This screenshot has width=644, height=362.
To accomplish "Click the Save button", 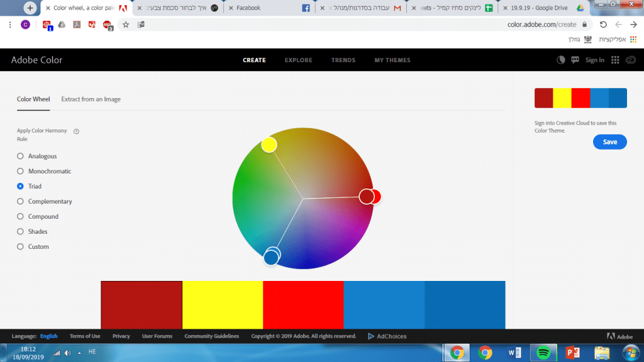I will point(610,142).
